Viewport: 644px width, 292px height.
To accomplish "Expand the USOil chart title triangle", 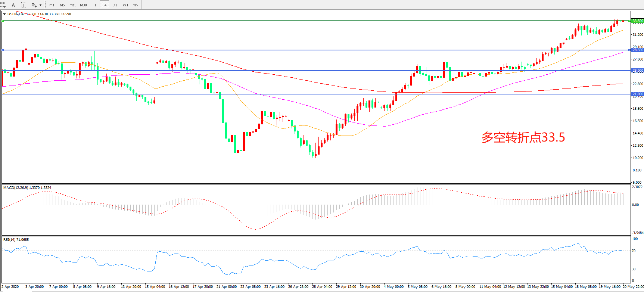I will click(x=4, y=14).
